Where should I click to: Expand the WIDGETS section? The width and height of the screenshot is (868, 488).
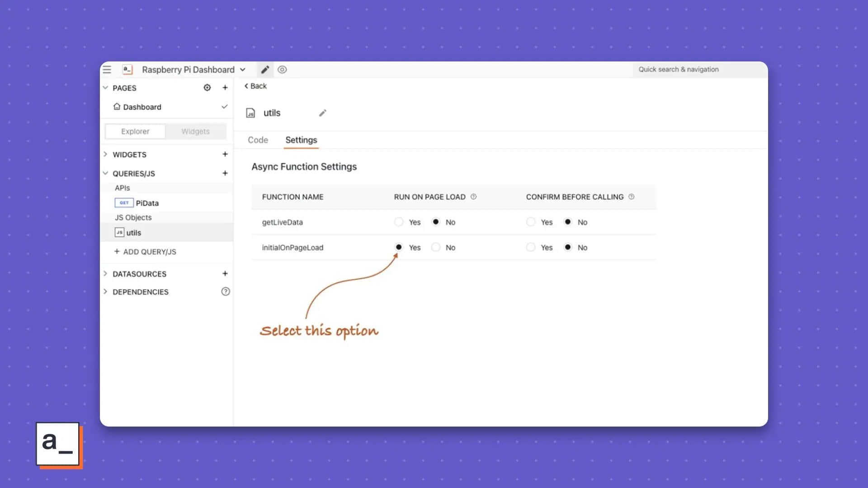tap(105, 155)
